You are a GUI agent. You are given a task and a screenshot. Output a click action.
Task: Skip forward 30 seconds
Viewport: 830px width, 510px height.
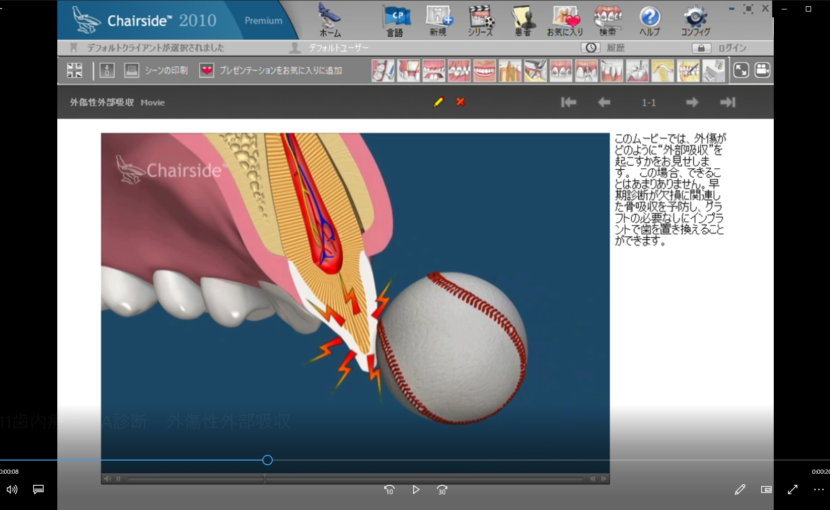(442, 490)
